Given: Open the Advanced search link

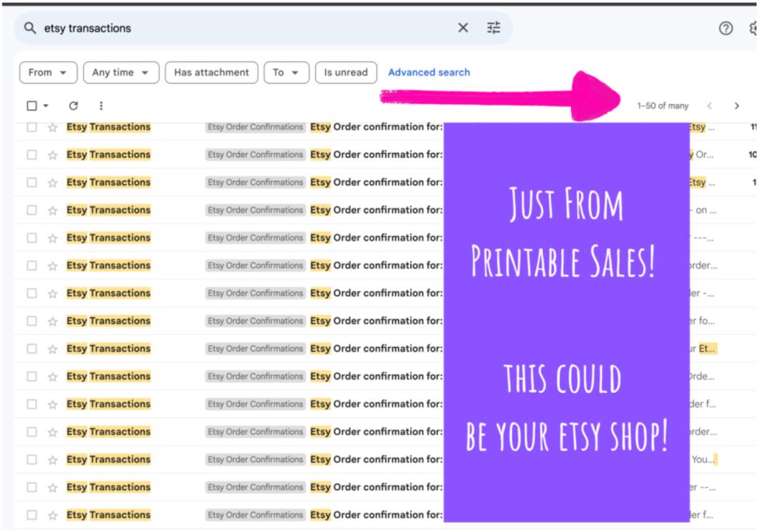Looking at the screenshot, I should coord(429,72).
